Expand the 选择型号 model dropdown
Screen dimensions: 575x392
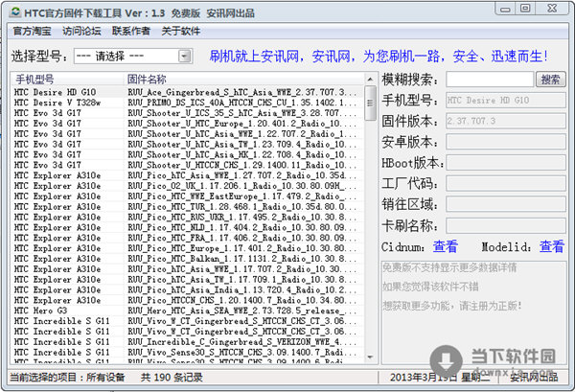pyautogui.click(x=184, y=57)
